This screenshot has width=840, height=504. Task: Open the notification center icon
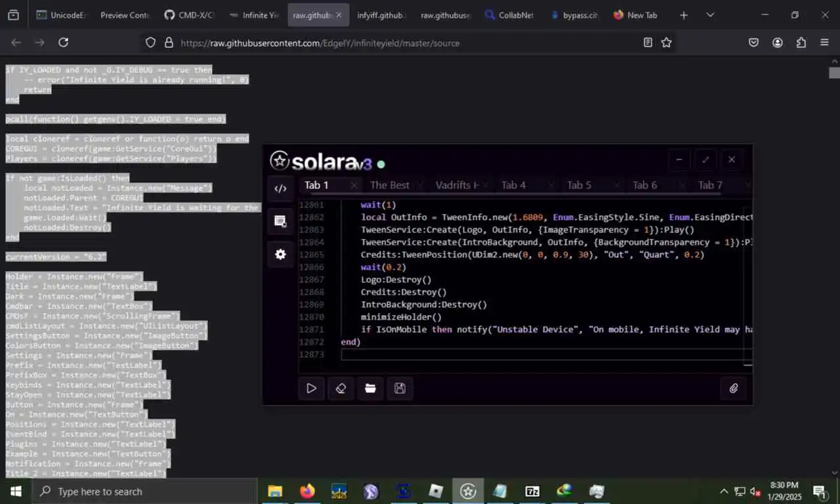point(820,491)
